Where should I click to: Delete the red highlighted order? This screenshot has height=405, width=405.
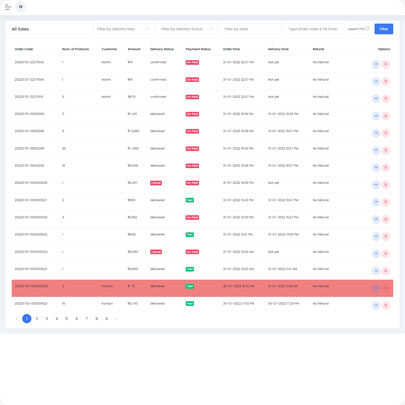coord(386,288)
